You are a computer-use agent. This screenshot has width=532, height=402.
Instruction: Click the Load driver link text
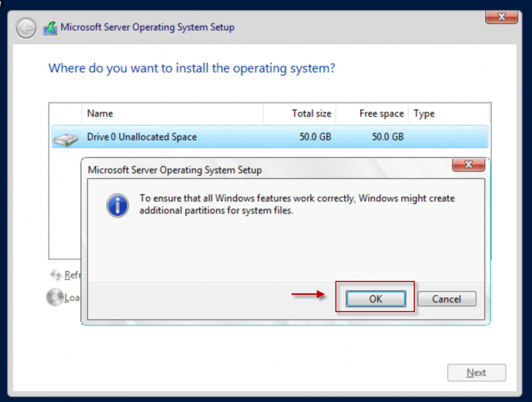72,297
